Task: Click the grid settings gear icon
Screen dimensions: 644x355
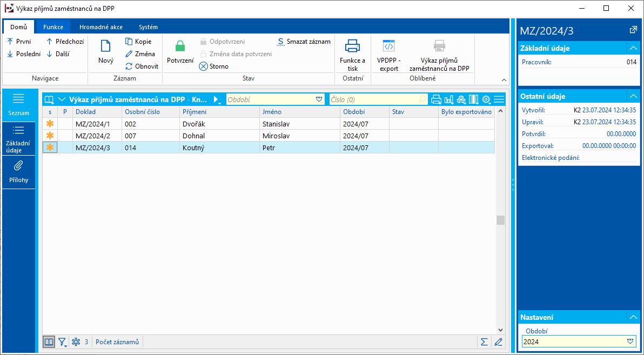Action: click(486, 99)
